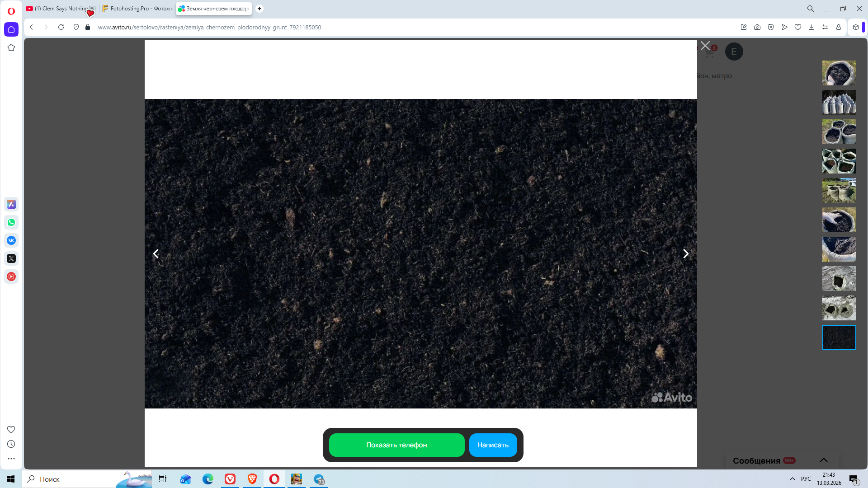Open X (Twitter) sidebar panel
The image size is (868, 488).
click(x=11, y=258)
